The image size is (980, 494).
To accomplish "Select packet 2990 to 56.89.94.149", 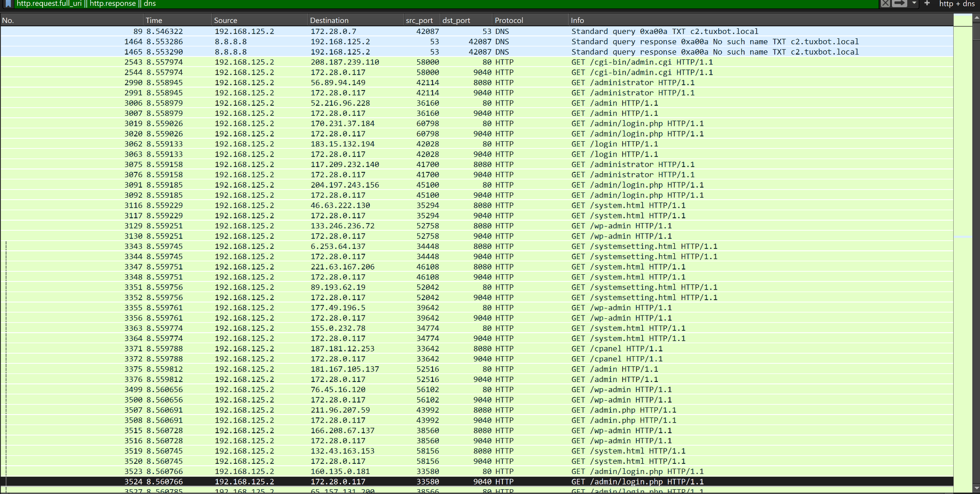I will [x=477, y=82].
